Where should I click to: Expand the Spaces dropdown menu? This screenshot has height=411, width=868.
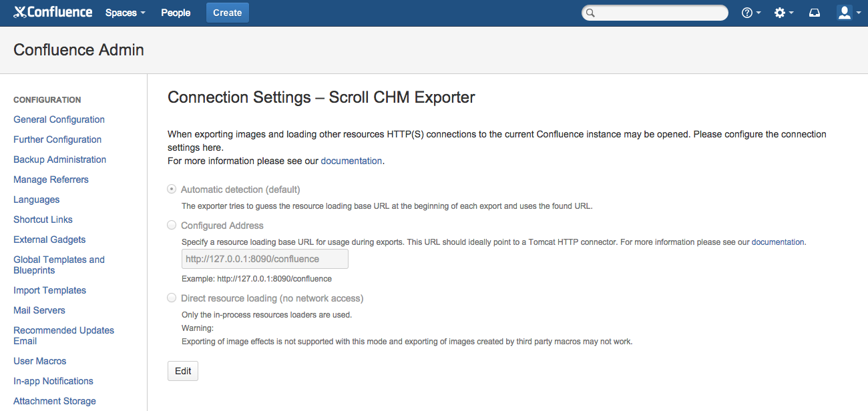point(125,13)
